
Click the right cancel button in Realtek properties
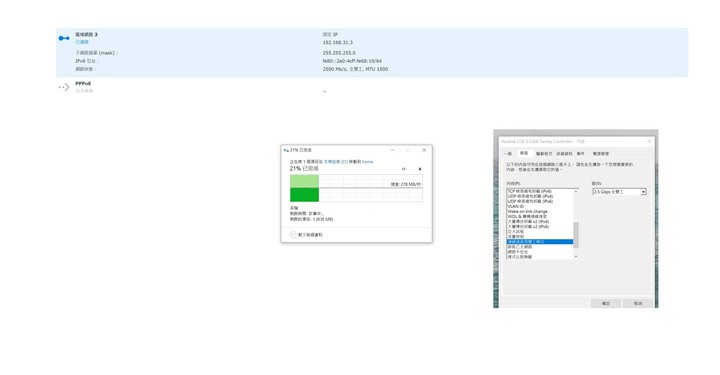638,303
